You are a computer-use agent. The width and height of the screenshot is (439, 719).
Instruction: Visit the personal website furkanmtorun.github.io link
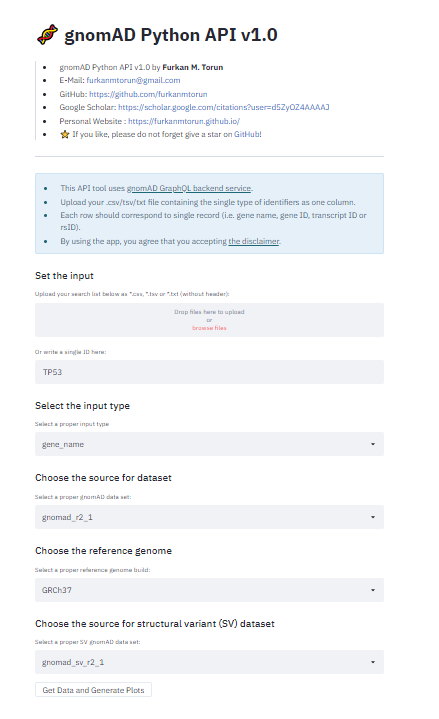click(x=184, y=121)
